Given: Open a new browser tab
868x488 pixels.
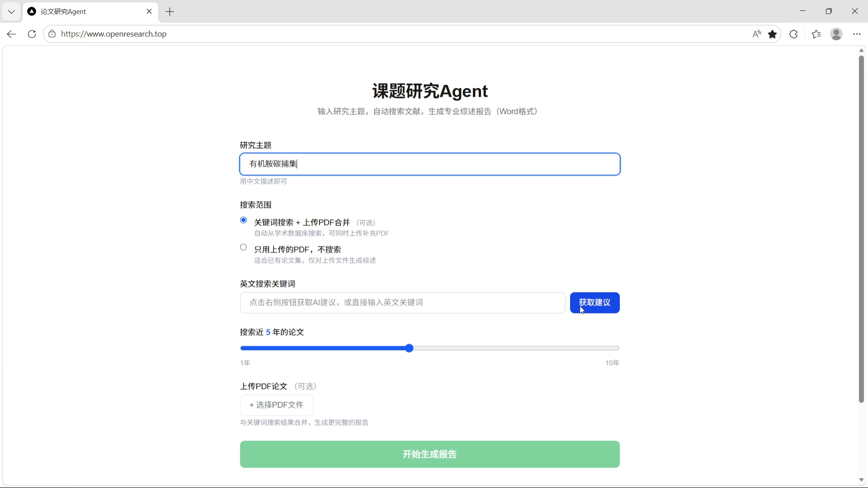Looking at the screenshot, I should point(170,12).
